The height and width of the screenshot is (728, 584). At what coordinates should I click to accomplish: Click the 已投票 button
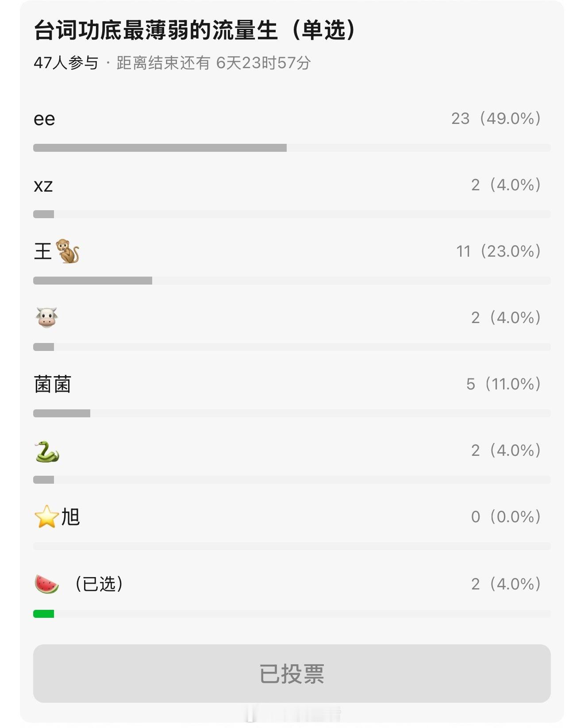click(292, 674)
